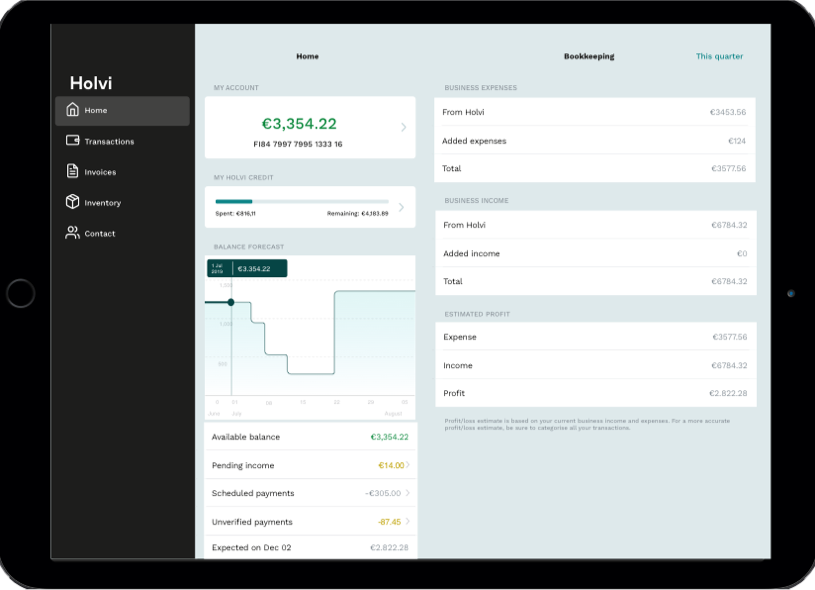Open the Invoices menu label
This screenshot has height=590, width=815.
(x=100, y=172)
